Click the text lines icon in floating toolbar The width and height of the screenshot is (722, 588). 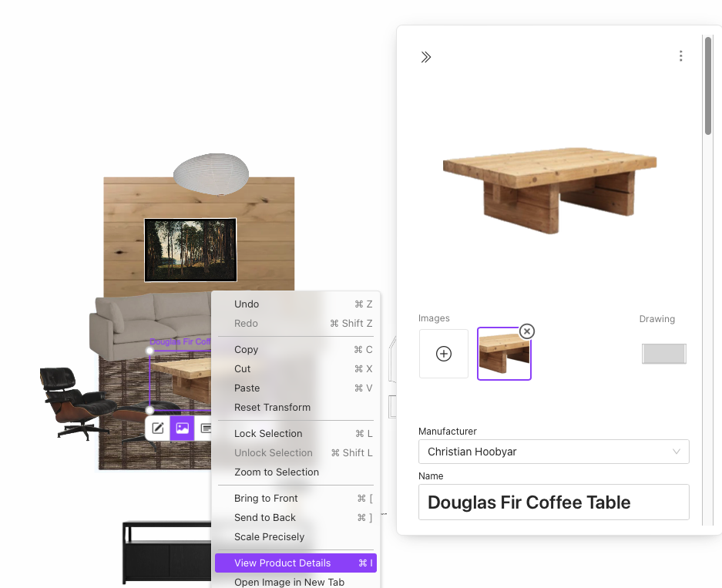(206, 428)
